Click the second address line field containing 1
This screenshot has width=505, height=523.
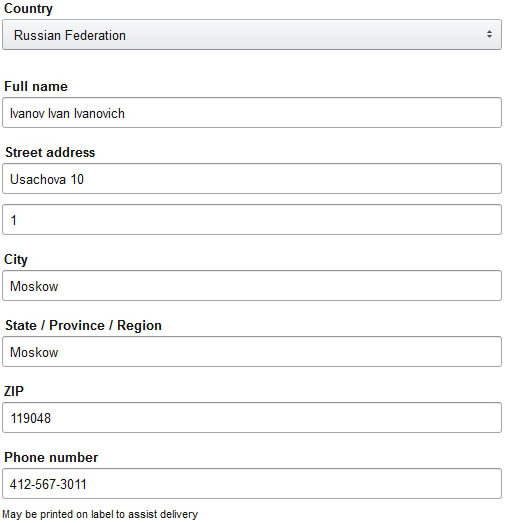(252, 220)
